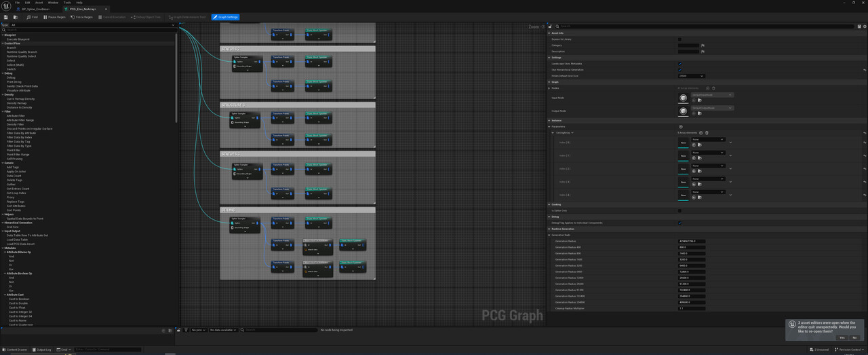Open Graph Settings from the toolbar
868x355 pixels.
click(x=225, y=17)
